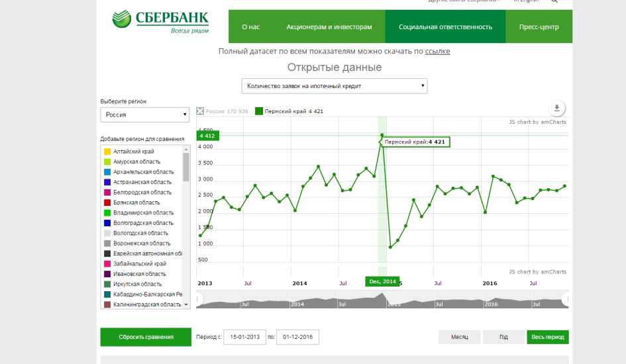Set chart period to Год

click(503, 337)
